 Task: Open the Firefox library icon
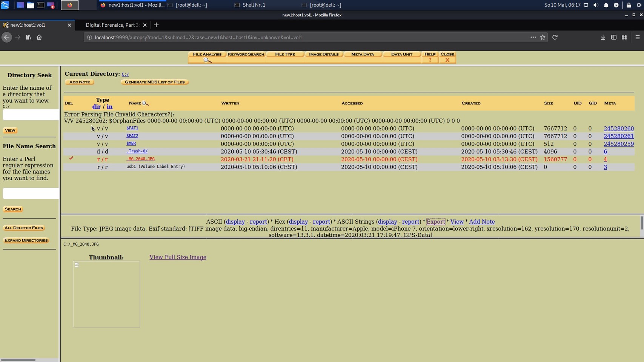click(x=28, y=37)
